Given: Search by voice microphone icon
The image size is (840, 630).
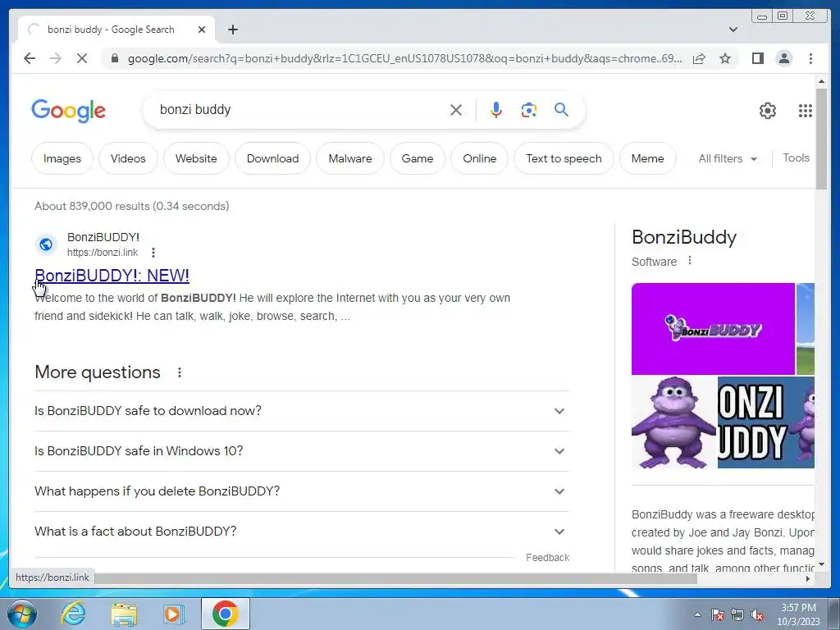Looking at the screenshot, I should click(x=496, y=110).
